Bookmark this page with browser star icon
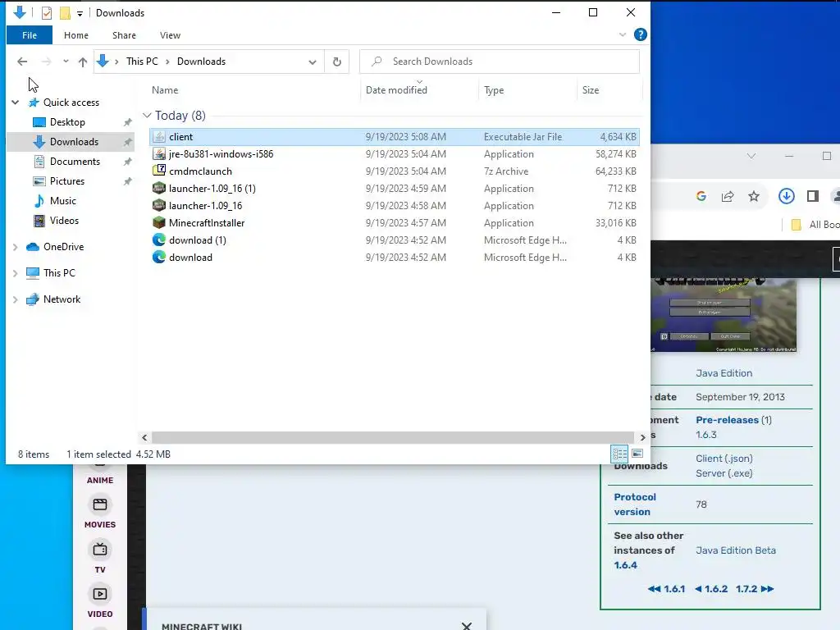This screenshot has height=630, width=840. click(754, 196)
